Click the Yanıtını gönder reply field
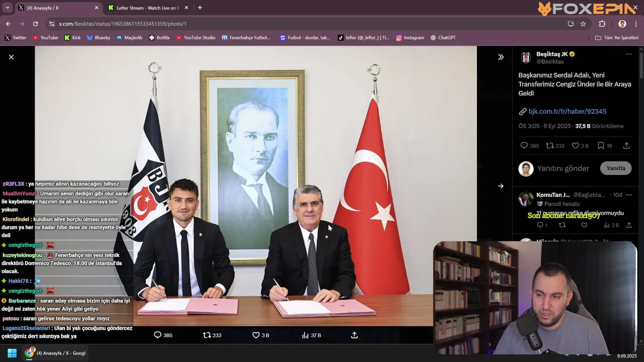Viewport: 644px width, 362px height. point(563,168)
